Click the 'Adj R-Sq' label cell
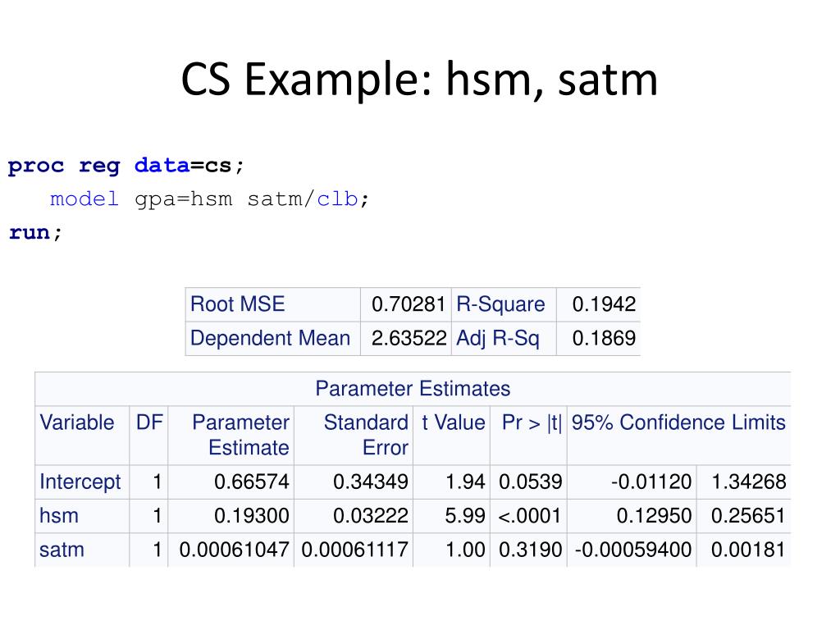The height and width of the screenshot is (630, 840). pyautogui.click(x=504, y=339)
